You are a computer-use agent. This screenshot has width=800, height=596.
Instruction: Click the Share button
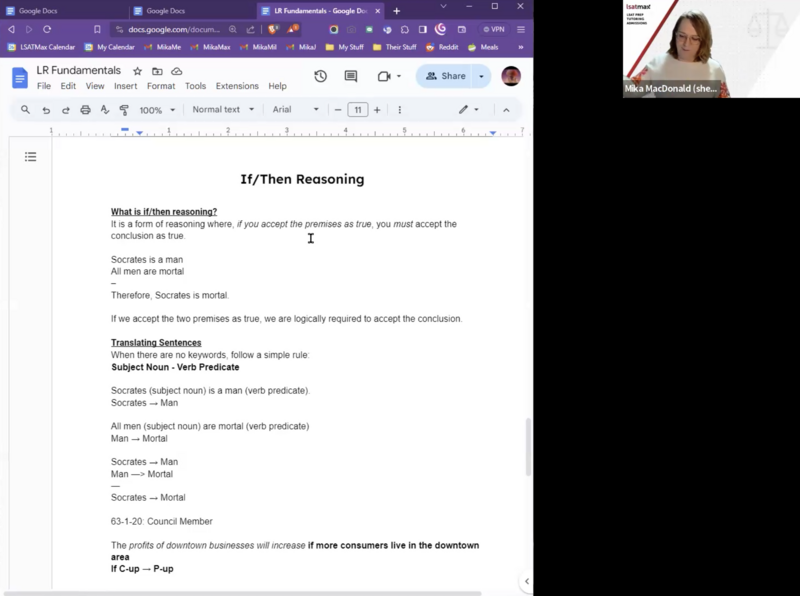(445, 76)
